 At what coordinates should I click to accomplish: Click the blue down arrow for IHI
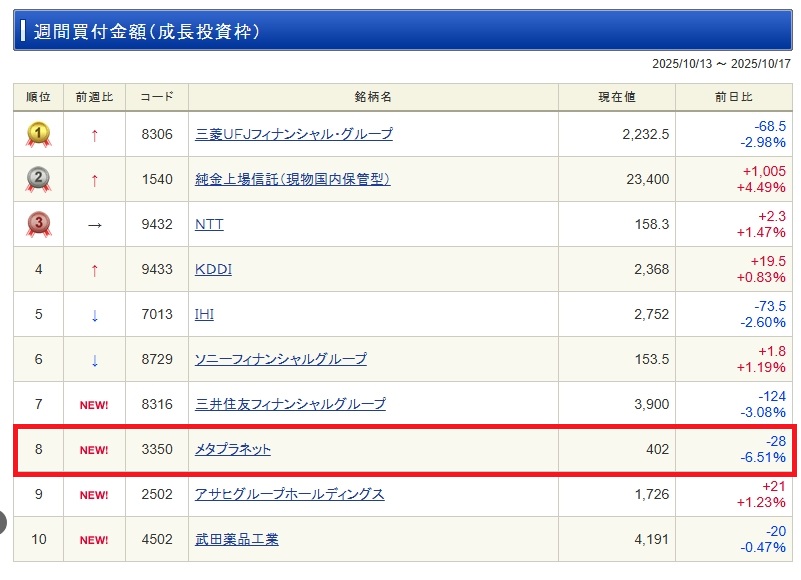[x=95, y=315]
